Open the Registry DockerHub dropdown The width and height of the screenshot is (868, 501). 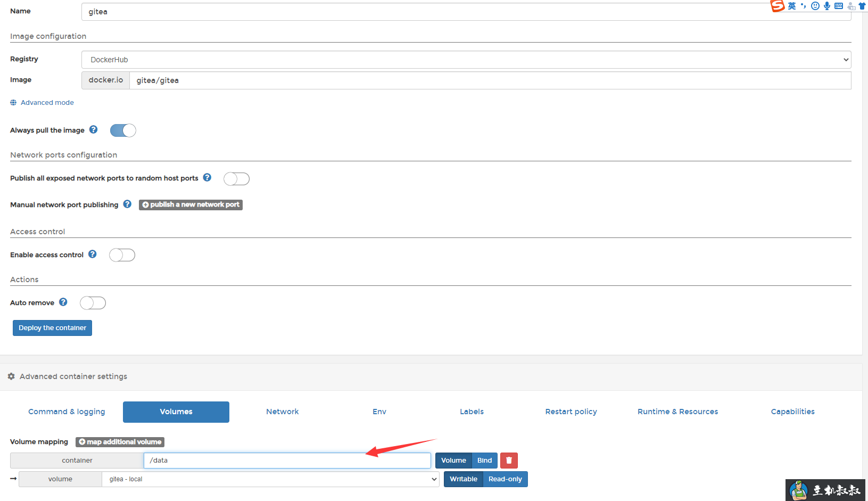coord(466,60)
